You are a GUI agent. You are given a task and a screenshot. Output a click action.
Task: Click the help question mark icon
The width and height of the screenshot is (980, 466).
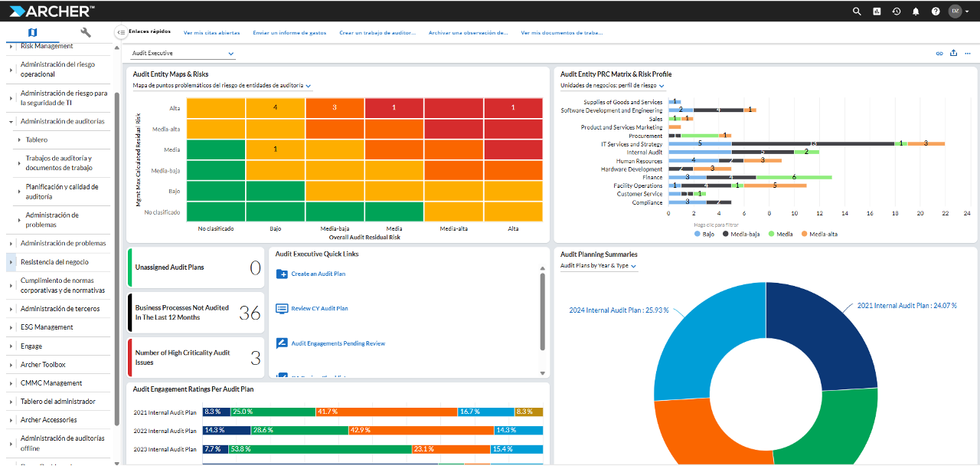point(936,11)
